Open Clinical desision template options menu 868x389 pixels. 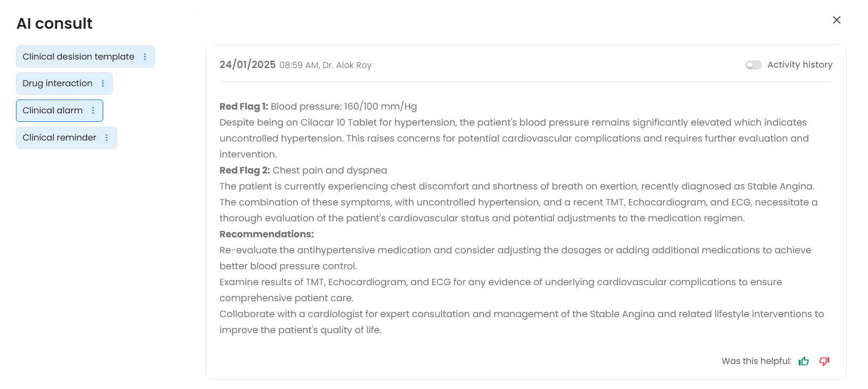coord(145,57)
